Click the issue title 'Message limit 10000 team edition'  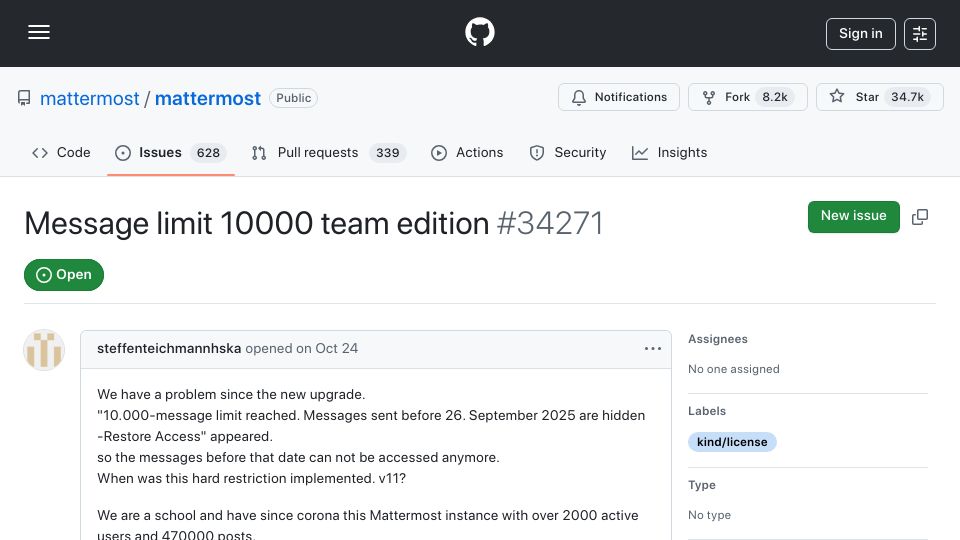(257, 223)
